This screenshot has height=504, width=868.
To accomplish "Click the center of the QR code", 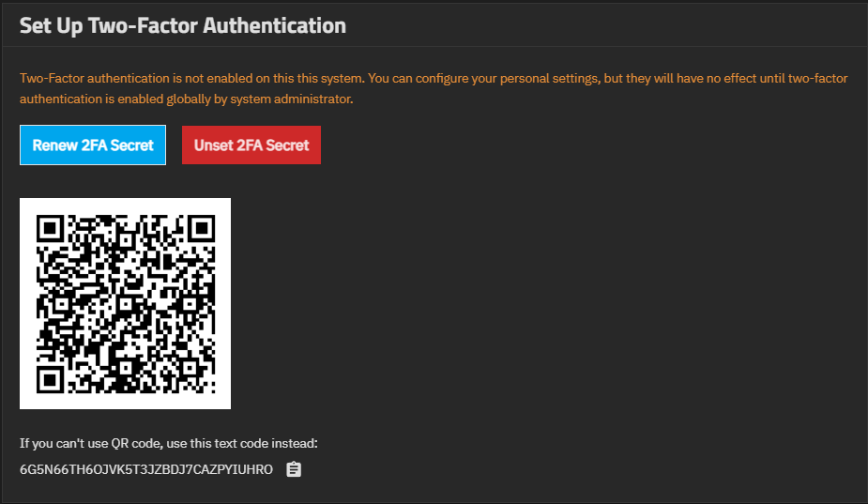I will pos(125,303).
